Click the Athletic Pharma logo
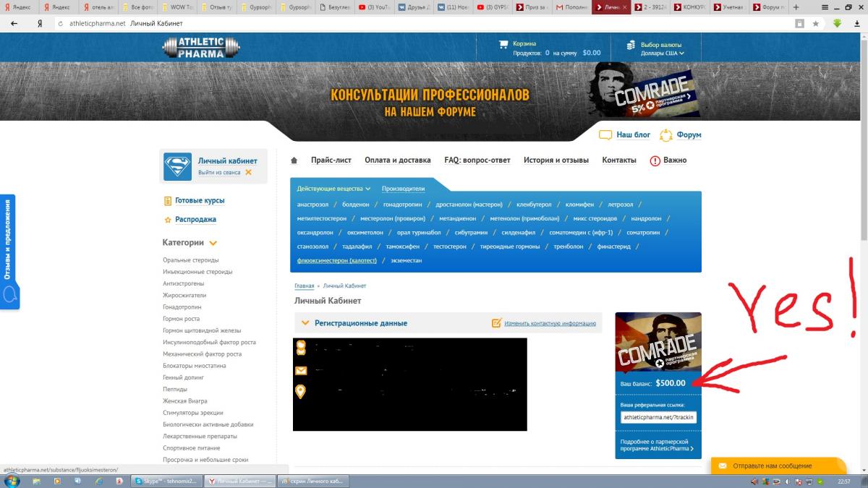This screenshot has width=868, height=488. pyautogui.click(x=201, y=48)
